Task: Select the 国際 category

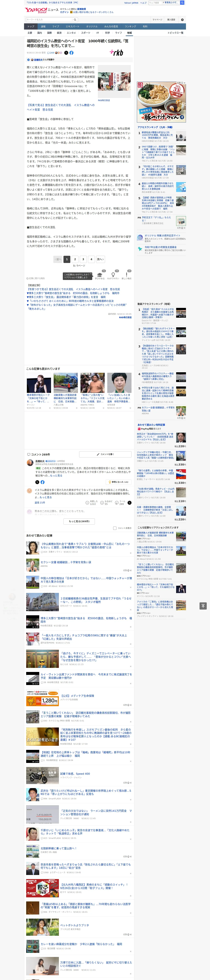Action: (x=50, y=33)
